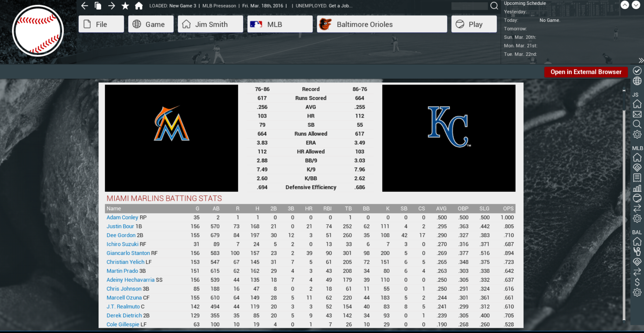Click the HR column header in batting stats
The width and height of the screenshot is (644, 333).
click(x=308, y=208)
